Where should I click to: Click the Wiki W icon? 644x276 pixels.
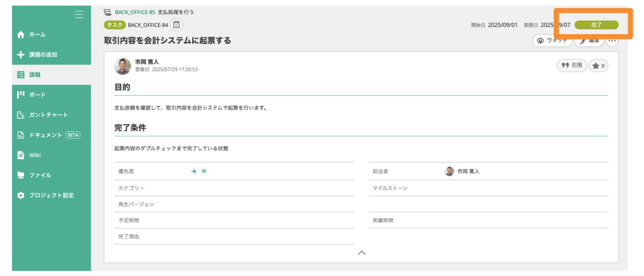(21, 155)
